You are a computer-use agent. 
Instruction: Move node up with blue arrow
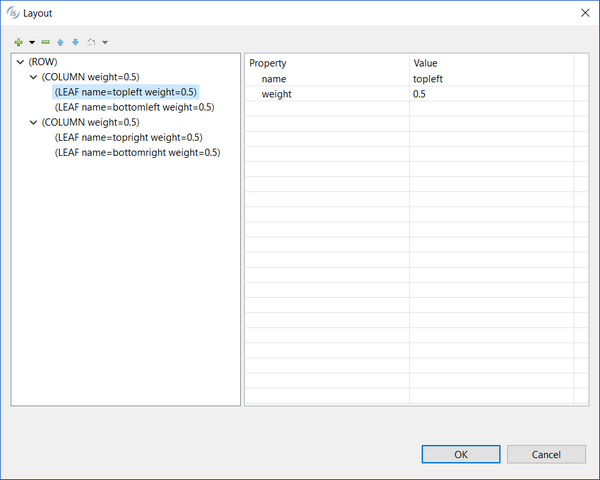60,42
